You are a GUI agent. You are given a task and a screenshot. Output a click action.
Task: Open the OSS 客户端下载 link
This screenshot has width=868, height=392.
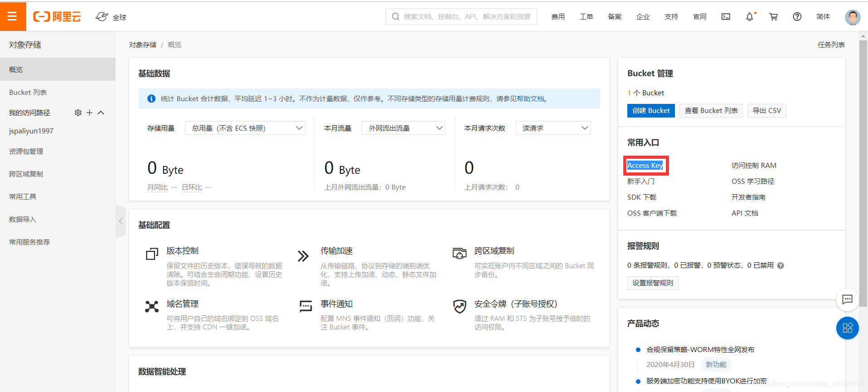652,213
